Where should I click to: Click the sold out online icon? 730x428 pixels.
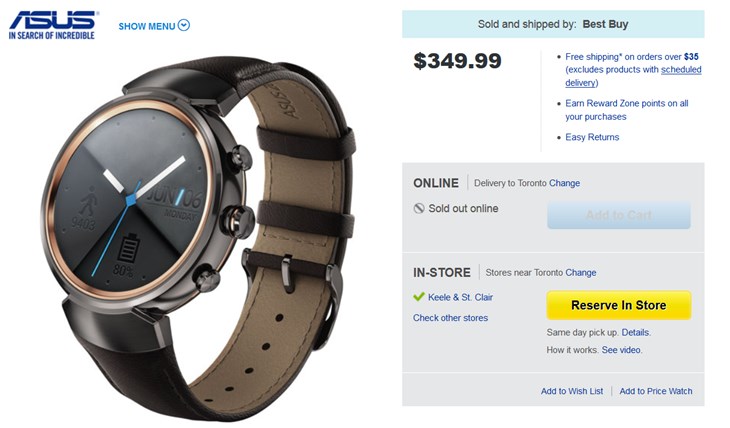point(419,208)
